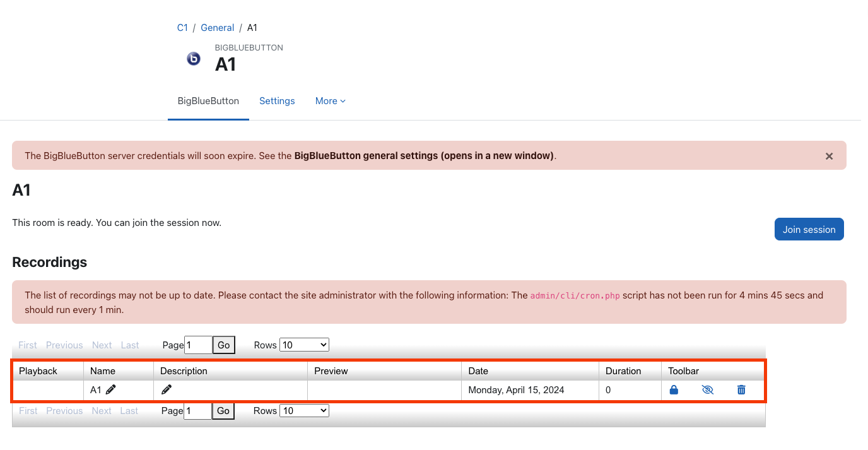Click the bottom Go button
Image resolution: width=868 pixels, height=450 pixels.
[x=223, y=410]
